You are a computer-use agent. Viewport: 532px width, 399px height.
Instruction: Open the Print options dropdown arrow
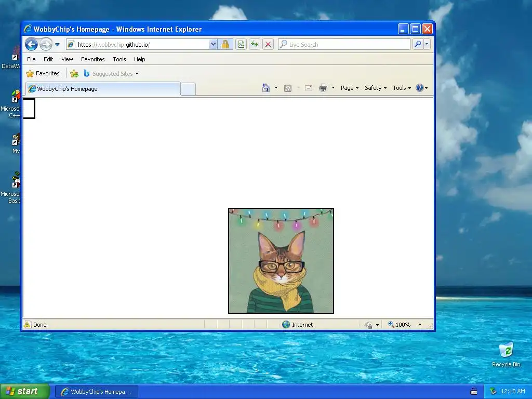click(333, 88)
